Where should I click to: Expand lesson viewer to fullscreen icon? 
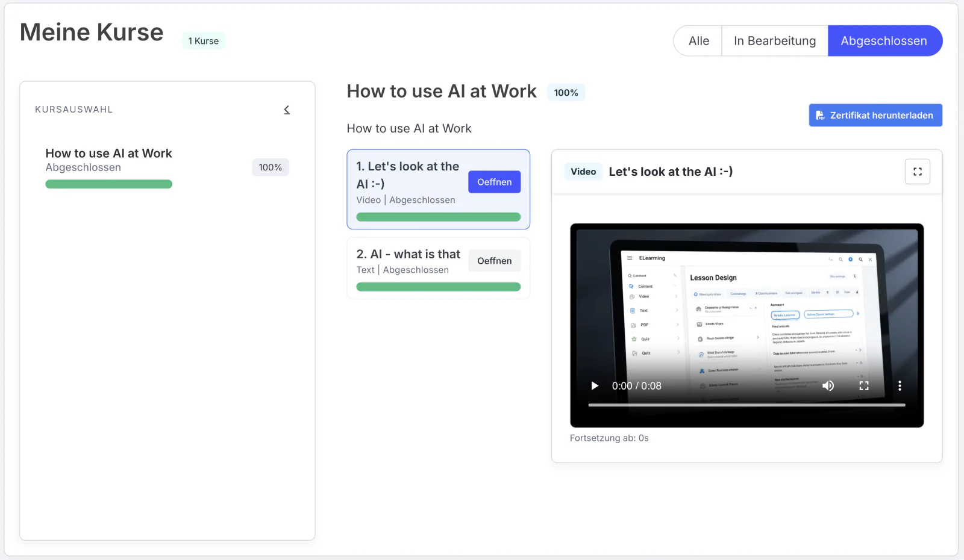point(918,172)
